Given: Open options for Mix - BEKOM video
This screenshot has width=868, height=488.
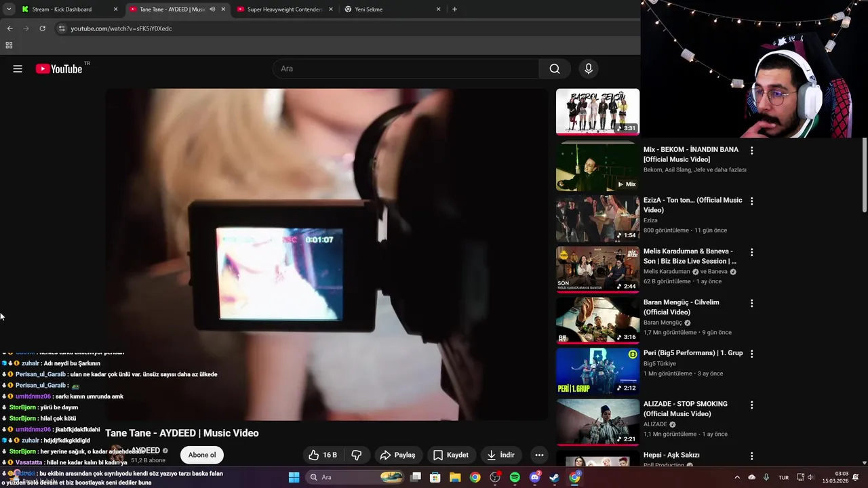Looking at the screenshot, I should tap(751, 150).
